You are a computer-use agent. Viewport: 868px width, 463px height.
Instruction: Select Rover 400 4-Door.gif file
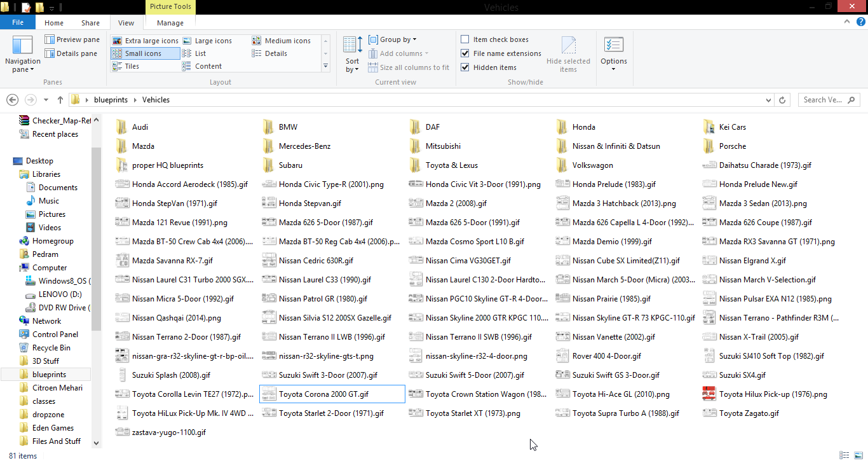[599, 356]
